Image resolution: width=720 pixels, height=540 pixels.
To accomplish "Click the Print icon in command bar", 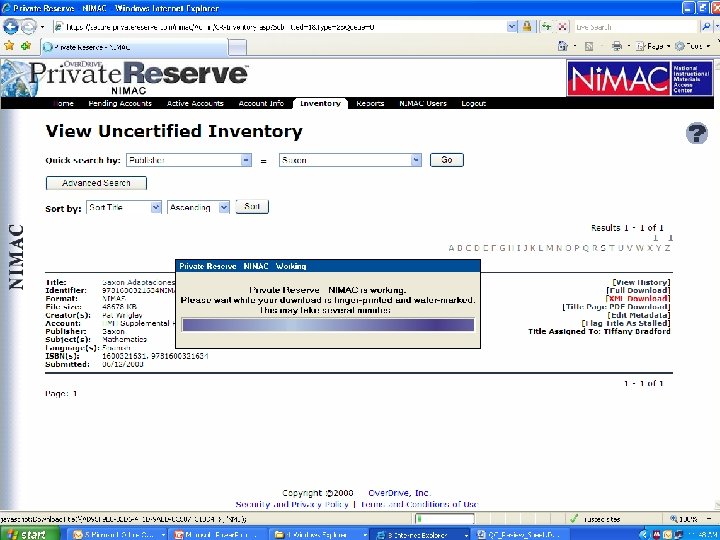I will [x=617, y=46].
